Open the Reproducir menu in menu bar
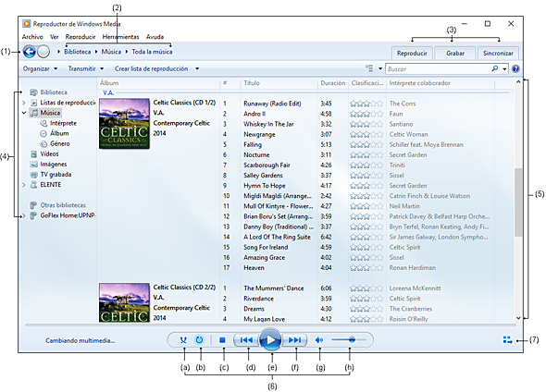The width and height of the screenshot is (546, 392). 81,37
